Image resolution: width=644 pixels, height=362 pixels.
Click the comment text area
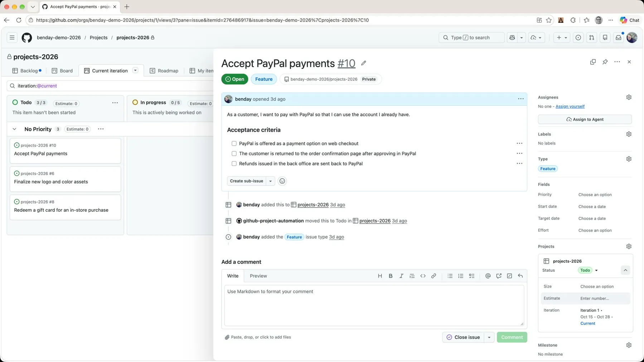click(x=374, y=305)
